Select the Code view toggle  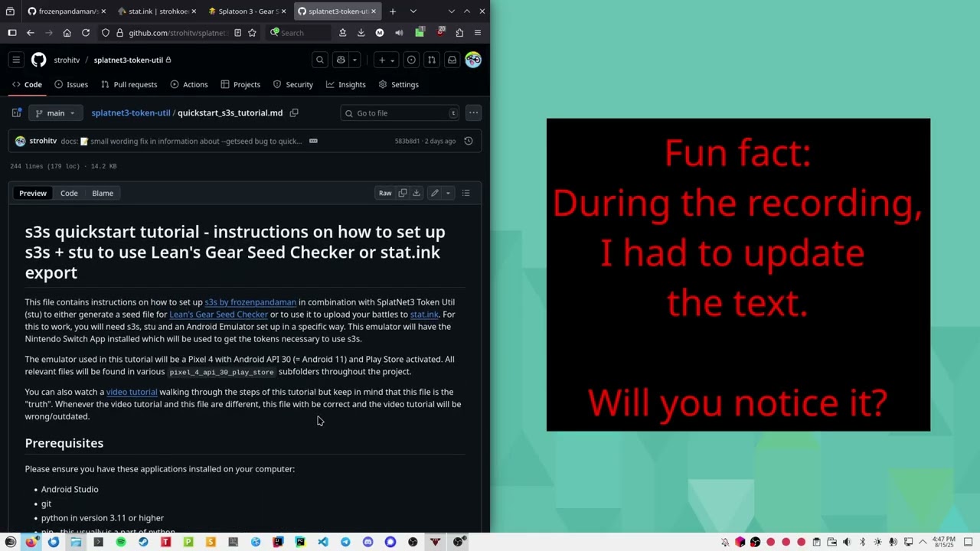point(69,193)
